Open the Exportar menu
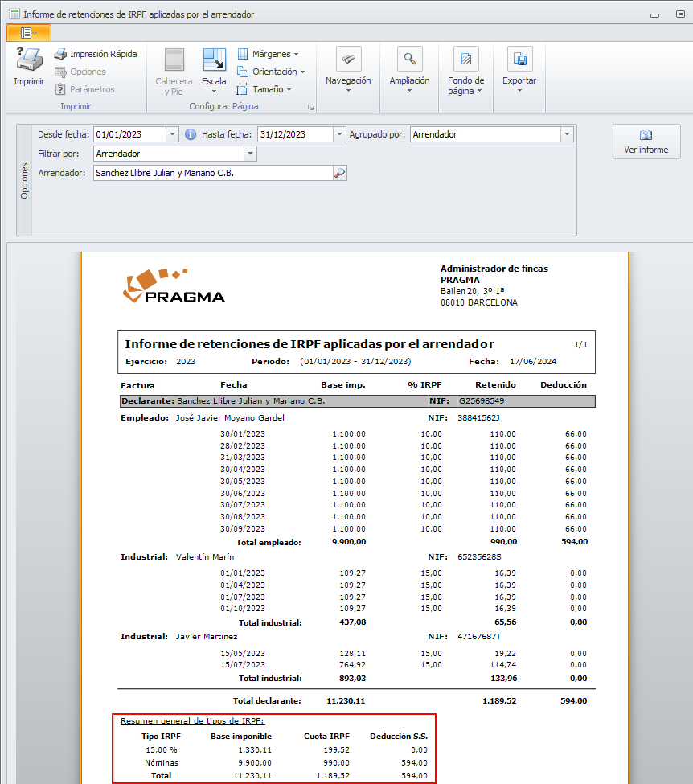693x784 pixels. click(519, 70)
